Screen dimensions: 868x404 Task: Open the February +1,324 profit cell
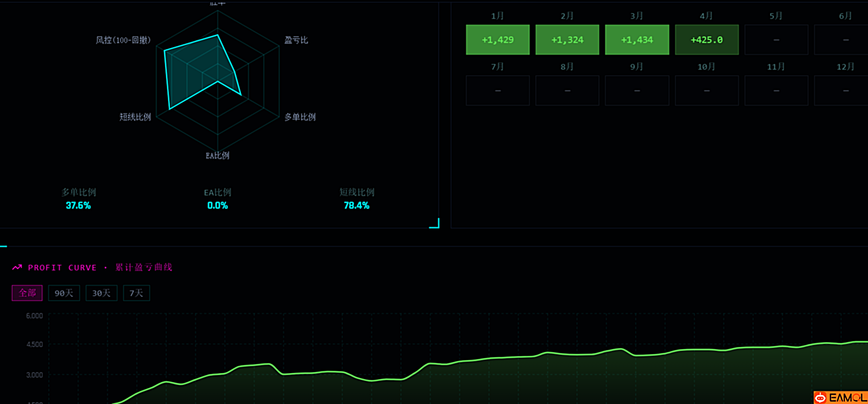pyautogui.click(x=567, y=40)
